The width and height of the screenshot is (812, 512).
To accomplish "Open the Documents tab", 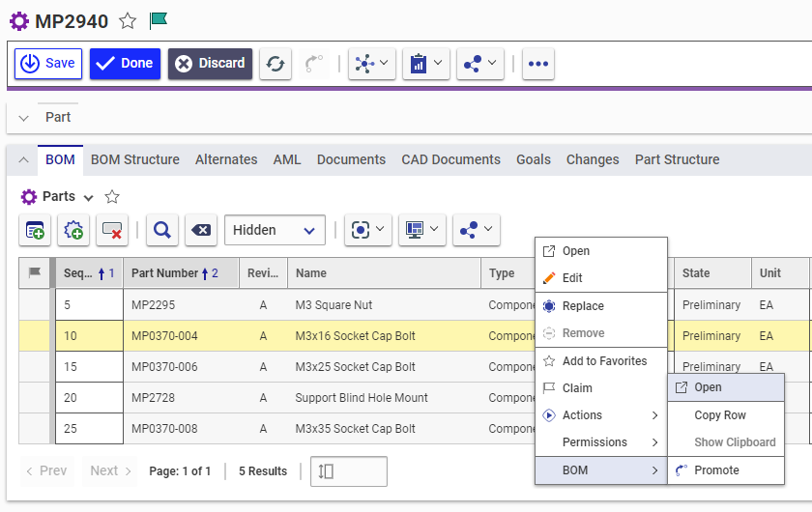I will click(351, 159).
